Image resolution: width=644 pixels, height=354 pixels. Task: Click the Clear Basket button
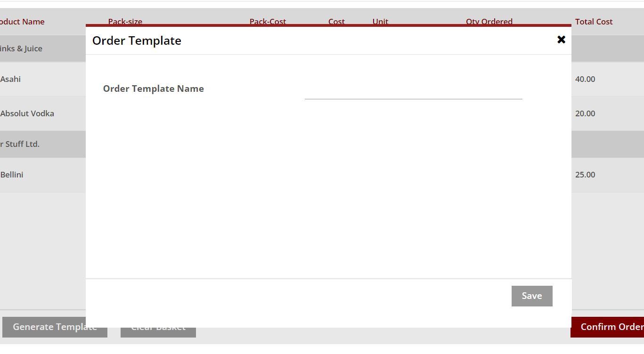click(x=158, y=333)
